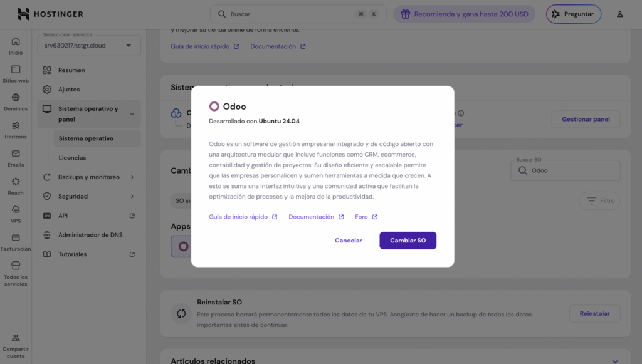The width and height of the screenshot is (642, 364).
Task: Click the Reinstalar button
Action: coord(594,313)
